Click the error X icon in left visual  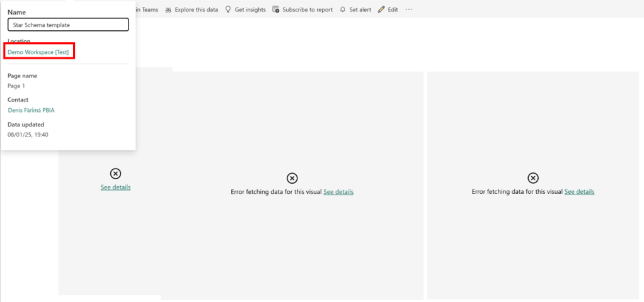(x=115, y=174)
